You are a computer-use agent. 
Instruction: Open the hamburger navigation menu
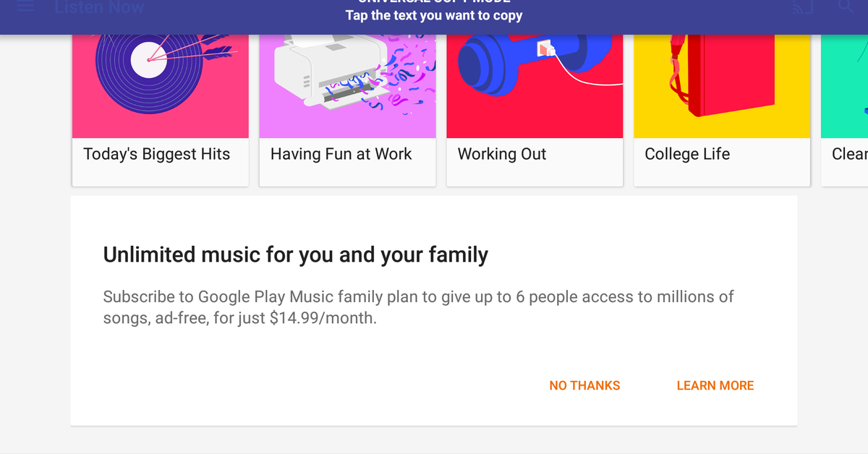pyautogui.click(x=25, y=7)
